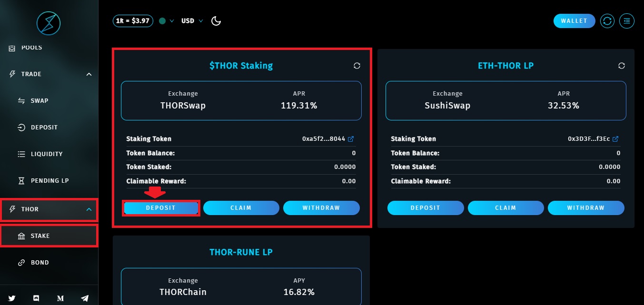Open the Telegram link in sidebar footer

coord(85,298)
